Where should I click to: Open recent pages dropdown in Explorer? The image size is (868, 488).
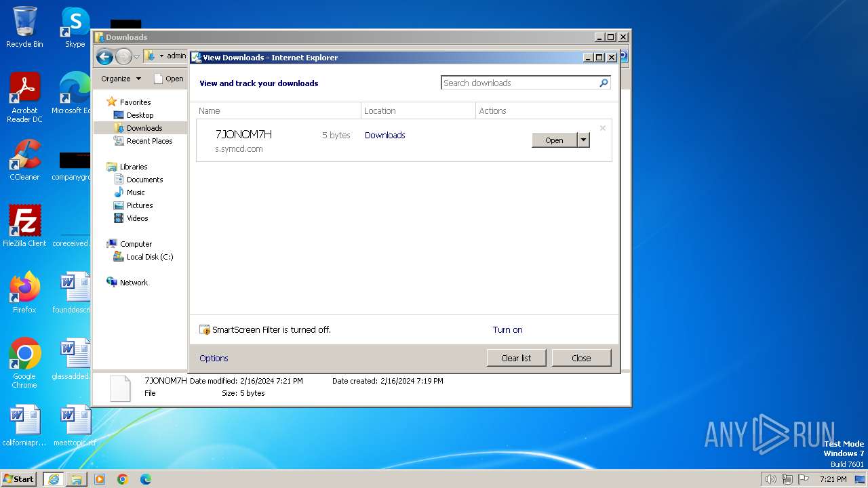coord(136,56)
